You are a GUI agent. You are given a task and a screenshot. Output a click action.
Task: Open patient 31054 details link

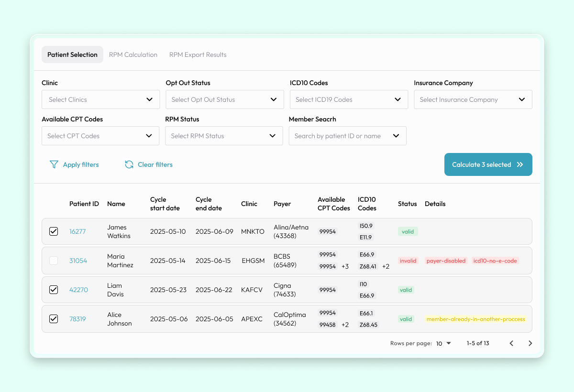pos(78,261)
